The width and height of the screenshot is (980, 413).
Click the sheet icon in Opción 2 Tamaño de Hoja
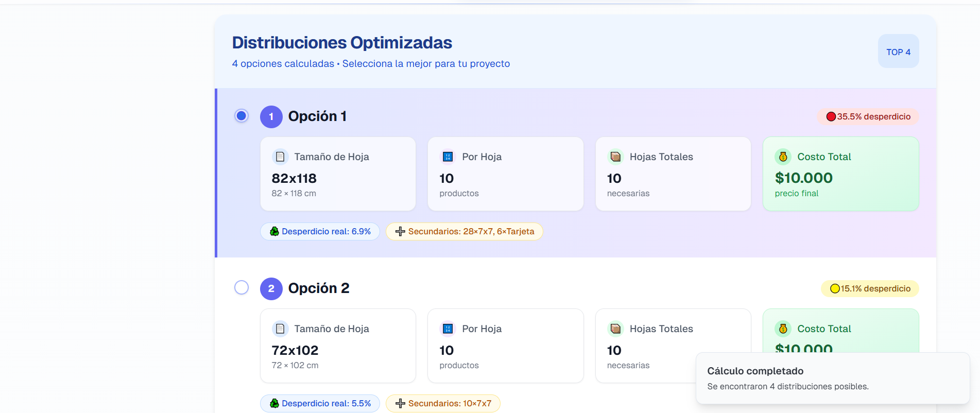point(280,329)
